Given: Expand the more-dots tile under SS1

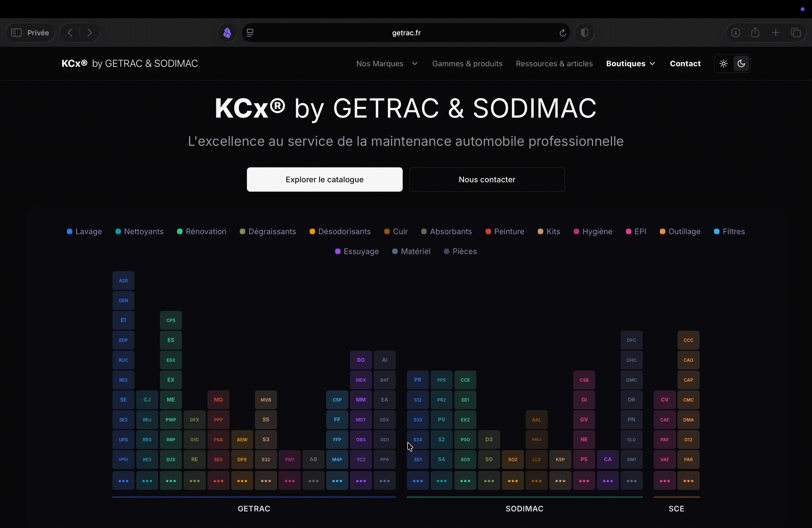Looking at the screenshot, I should tap(418, 481).
